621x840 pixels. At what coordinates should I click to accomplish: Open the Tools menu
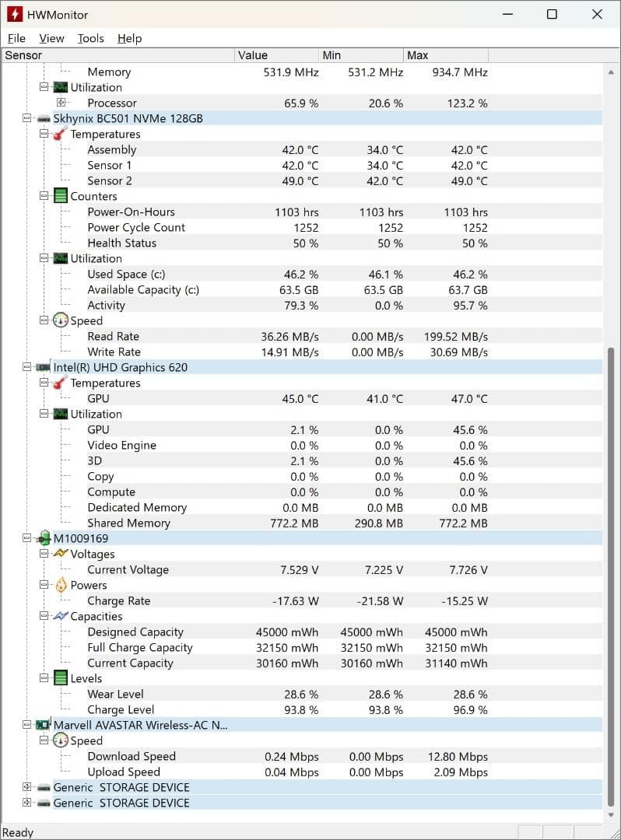coord(90,38)
